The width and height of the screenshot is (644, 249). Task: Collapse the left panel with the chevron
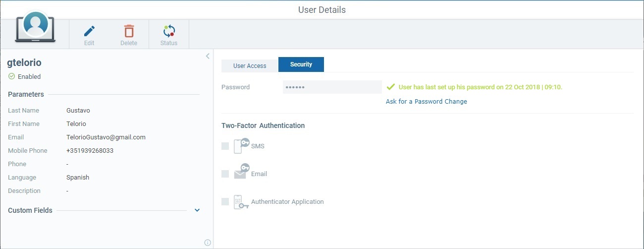[208, 56]
